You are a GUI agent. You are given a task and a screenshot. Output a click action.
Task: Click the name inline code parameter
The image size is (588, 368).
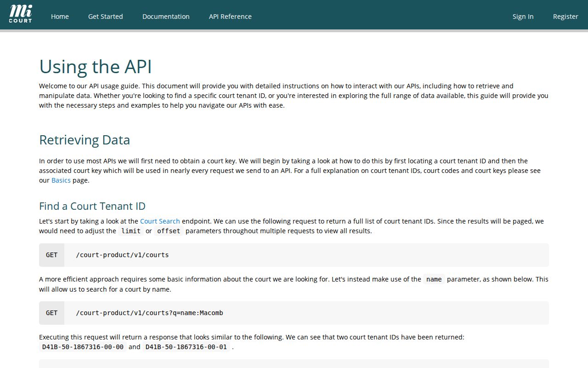coord(434,279)
